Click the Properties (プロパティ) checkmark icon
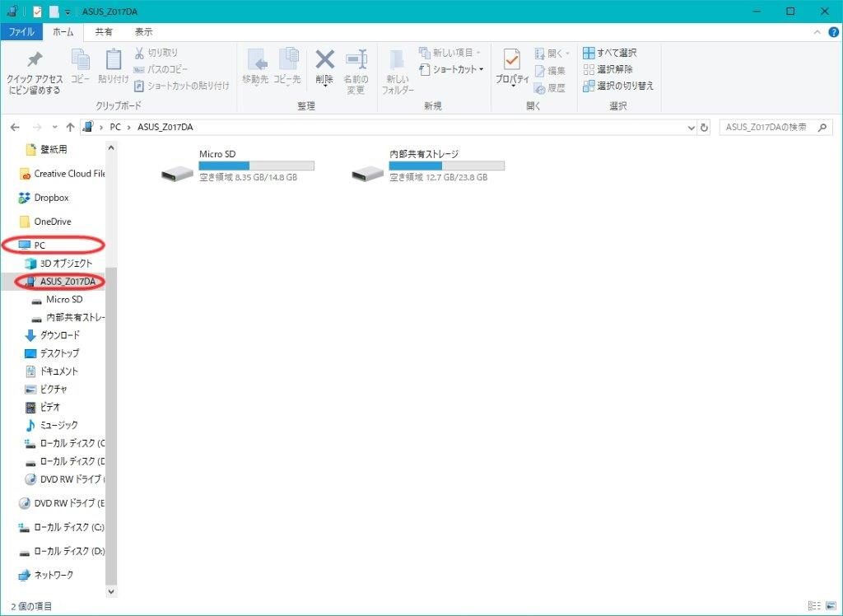The width and height of the screenshot is (843, 616). (511, 61)
